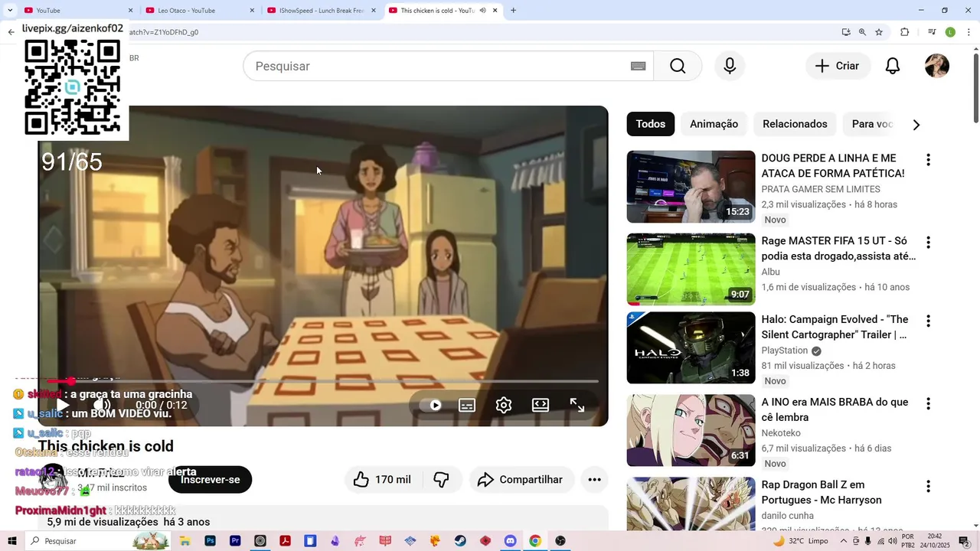Image resolution: width=980 pixels, height=551 pixels.
Task: Focus the Pesquisar search field
Action: (x=448, y=66)
